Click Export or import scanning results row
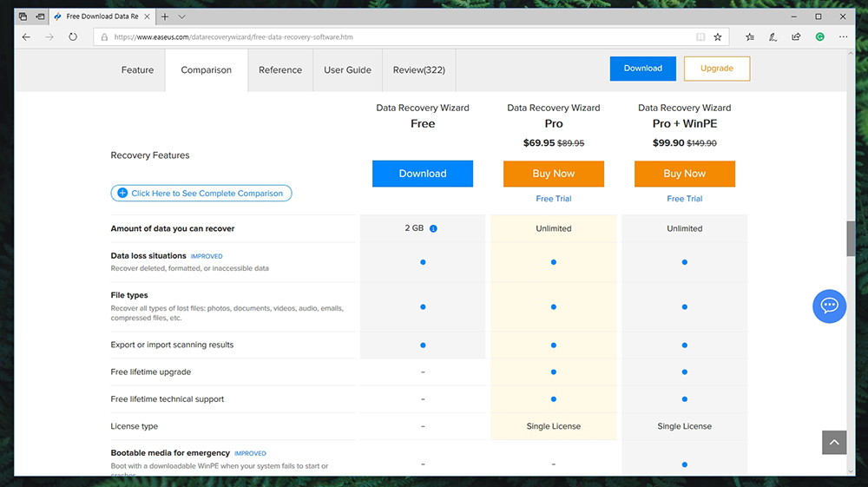The width and height of the screenshot is (868, 487). point(172,345)
